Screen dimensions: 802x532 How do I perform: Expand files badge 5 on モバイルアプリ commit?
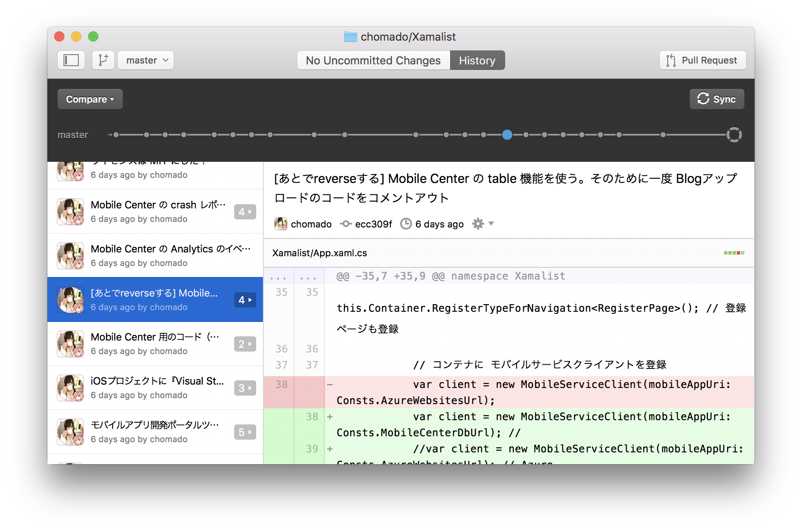[x=245, y=432]
